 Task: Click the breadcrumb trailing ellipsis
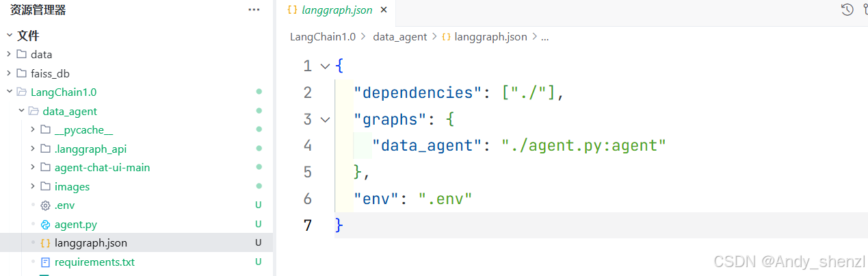544,38
